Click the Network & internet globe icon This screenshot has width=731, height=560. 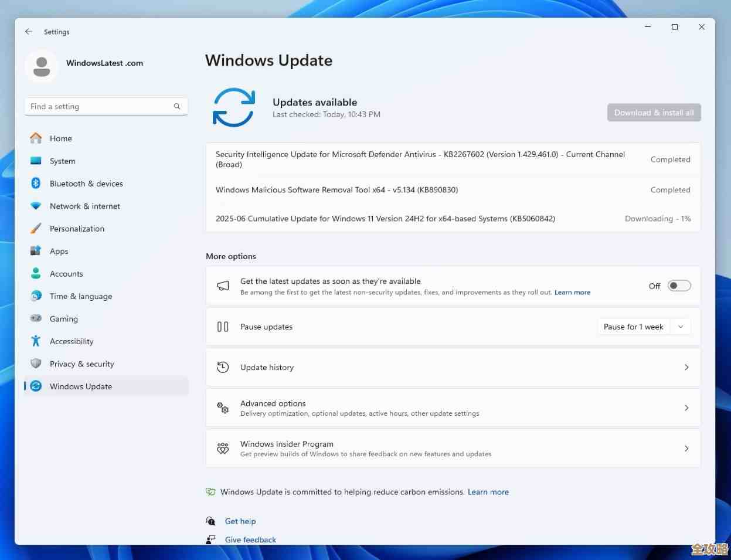pos(36,206)
